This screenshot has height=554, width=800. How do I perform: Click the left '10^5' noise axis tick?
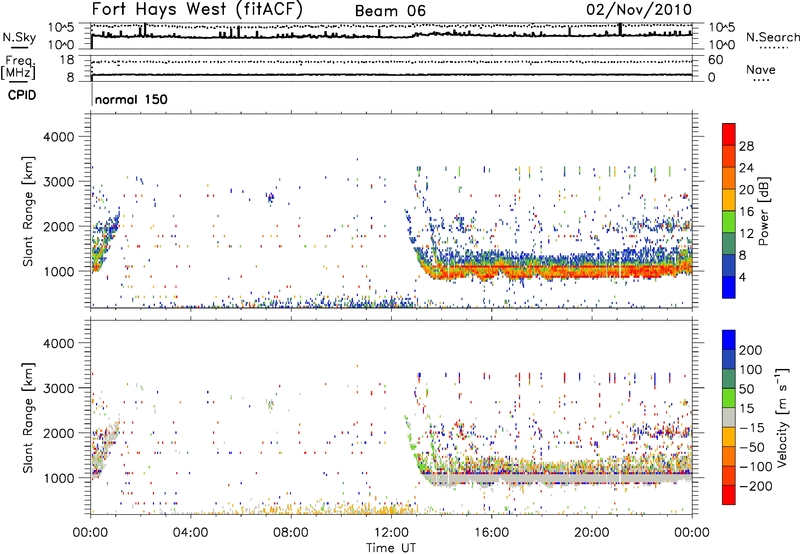point(61,28)
